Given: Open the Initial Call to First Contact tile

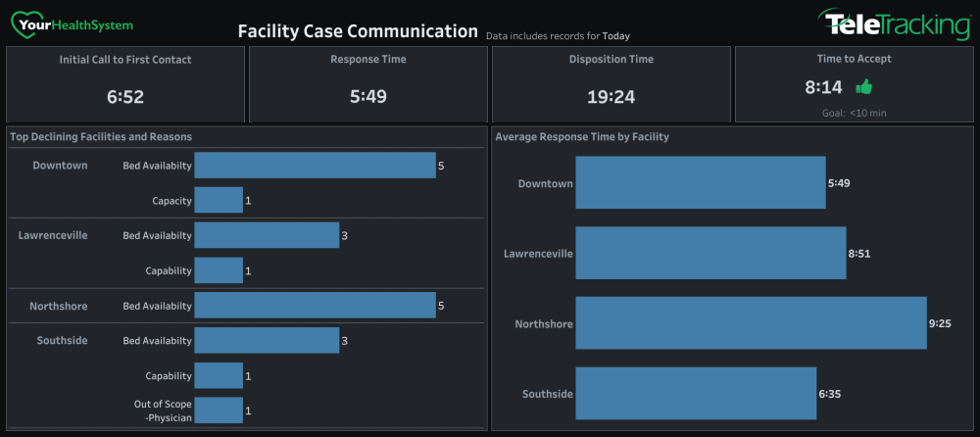Looking at the screenshot, I should [x=125, y=83].
